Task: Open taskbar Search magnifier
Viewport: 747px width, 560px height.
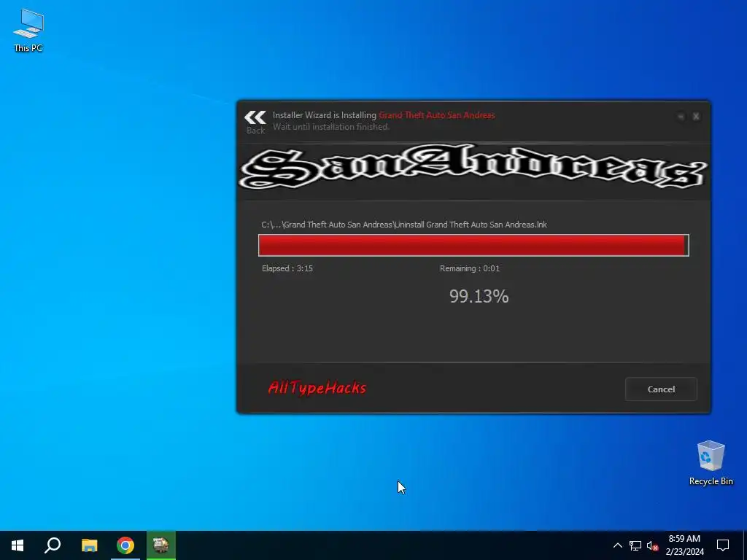Action: (53, 545)
